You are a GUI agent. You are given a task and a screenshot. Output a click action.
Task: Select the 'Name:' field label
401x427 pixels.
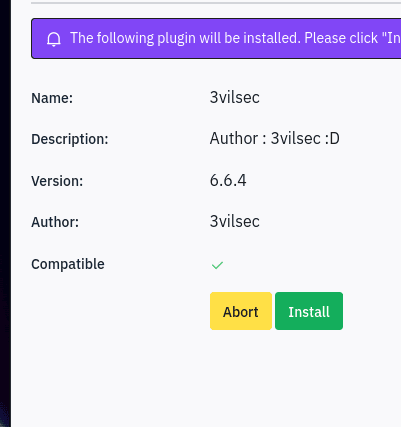52,98
